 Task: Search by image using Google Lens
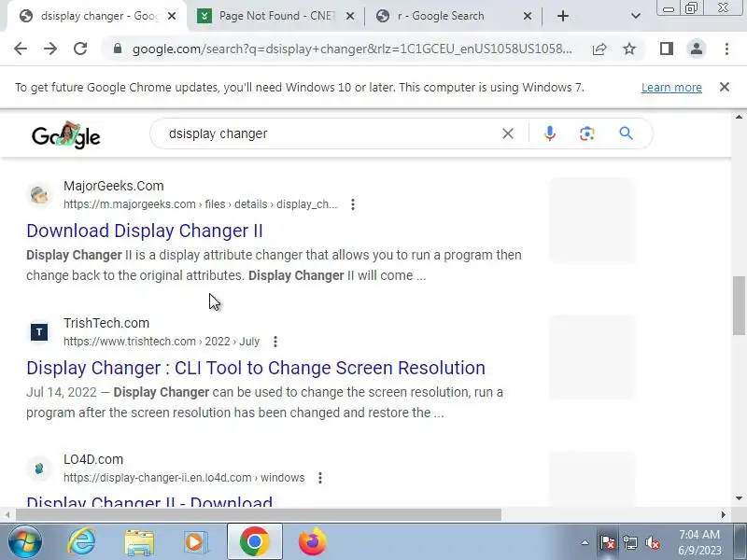pos(587,133)
